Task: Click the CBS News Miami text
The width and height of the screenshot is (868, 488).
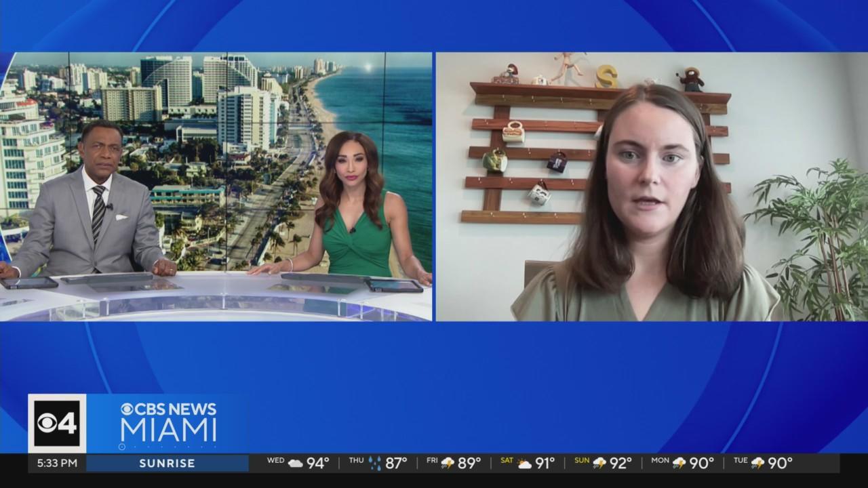Action: click(x=168, y=422)
